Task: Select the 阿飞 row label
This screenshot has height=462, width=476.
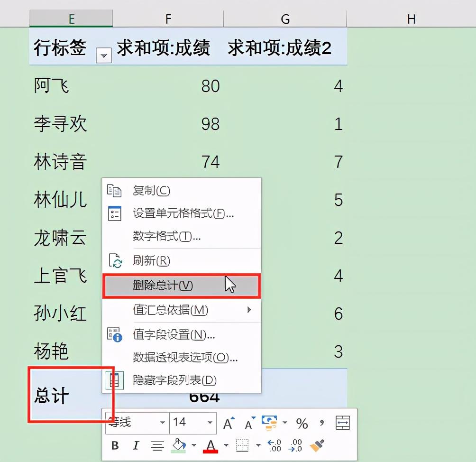Action: click(x=51, y=86)
